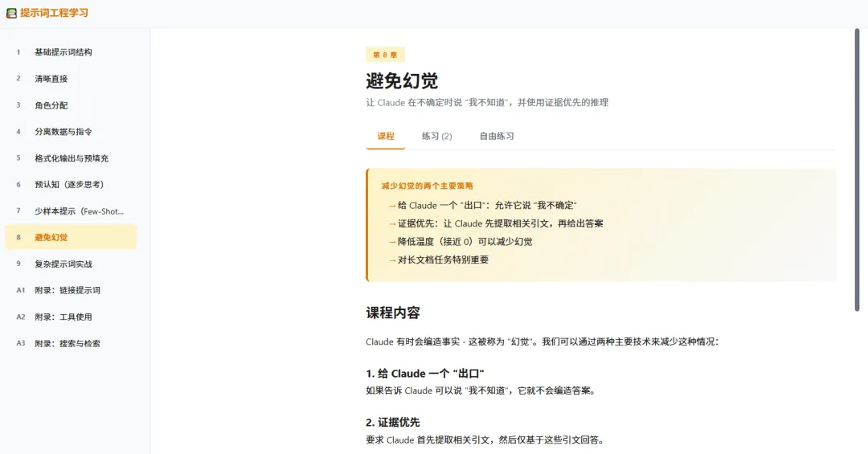Click the subtitle starting 让 Claude 在不确定时说

pos(487,102)
